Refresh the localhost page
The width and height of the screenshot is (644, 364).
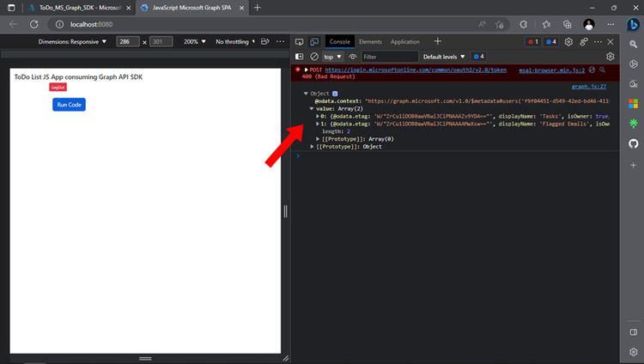[34, 24]
